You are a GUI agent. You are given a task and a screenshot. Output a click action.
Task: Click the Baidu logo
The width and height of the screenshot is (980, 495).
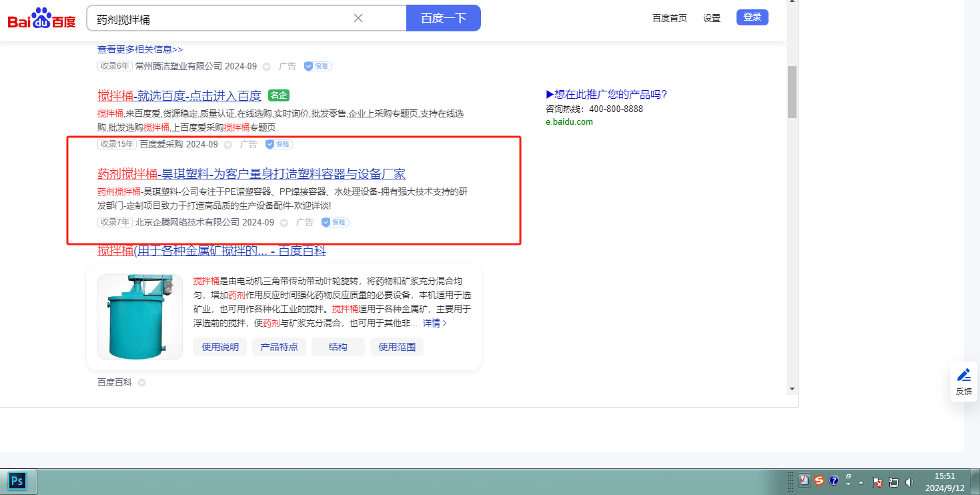(42, 19)
